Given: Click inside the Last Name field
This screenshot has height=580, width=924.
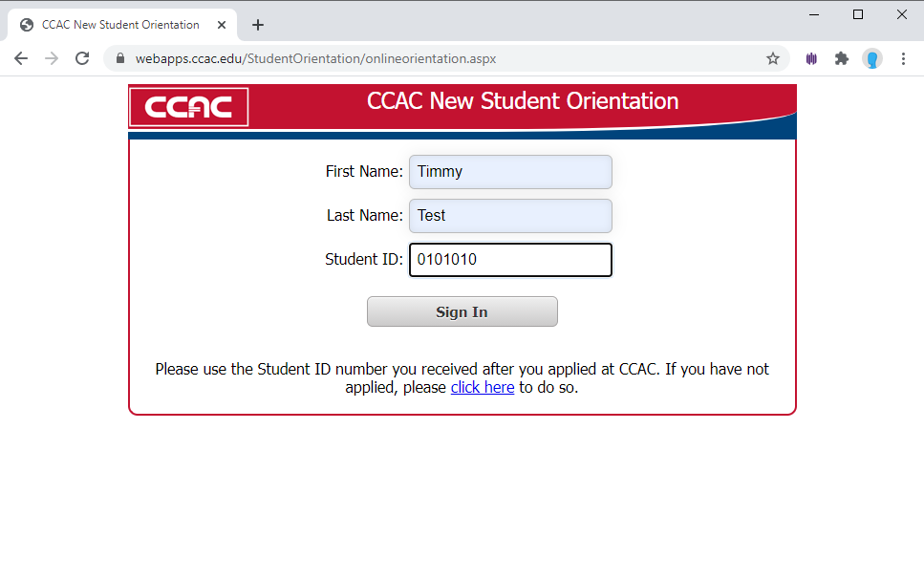Looking at the screenshot, I should click(x=509, y=215).
